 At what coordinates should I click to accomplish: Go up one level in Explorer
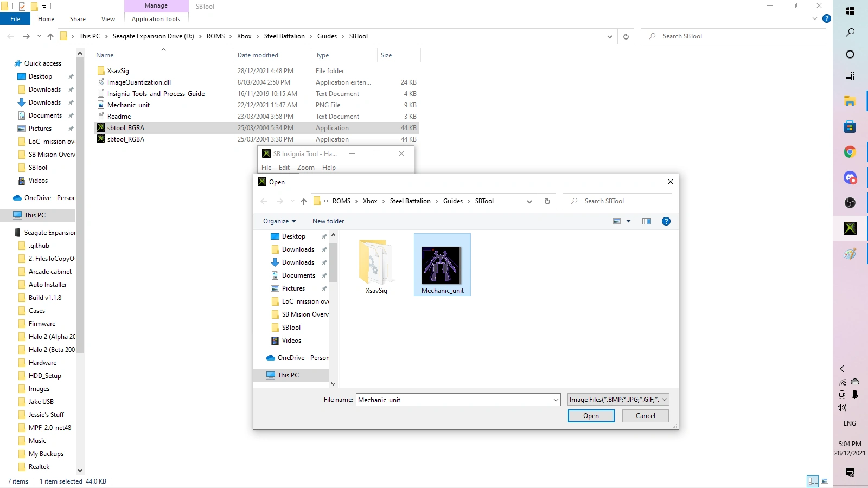point(50,36)
